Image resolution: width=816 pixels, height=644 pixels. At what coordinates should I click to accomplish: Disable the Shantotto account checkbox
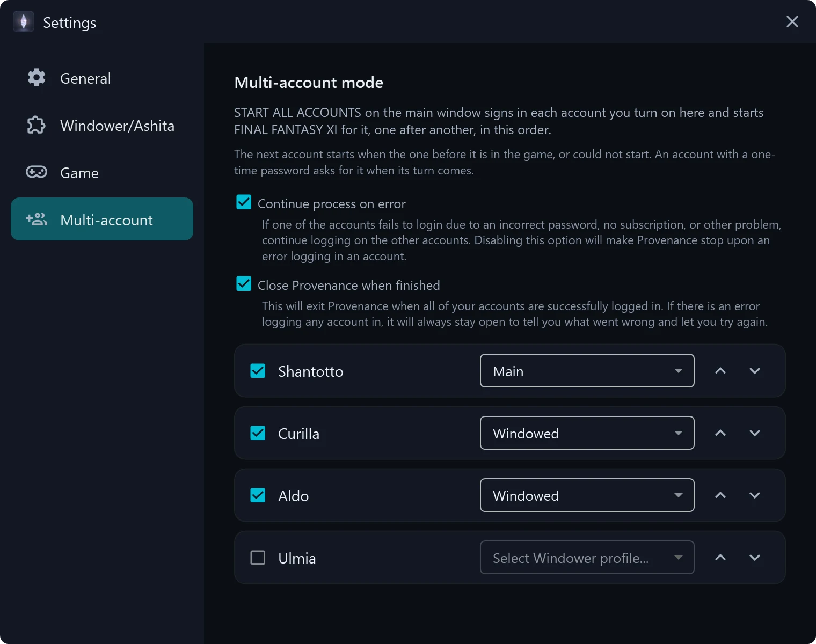tap(258, 371)
